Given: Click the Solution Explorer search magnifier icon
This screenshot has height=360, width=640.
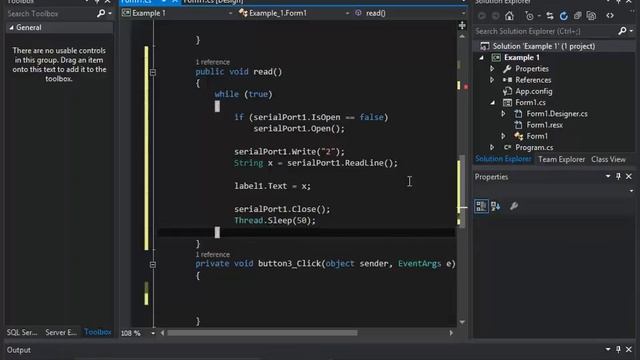Looking at the screenshot, I should tap(622, 31).
